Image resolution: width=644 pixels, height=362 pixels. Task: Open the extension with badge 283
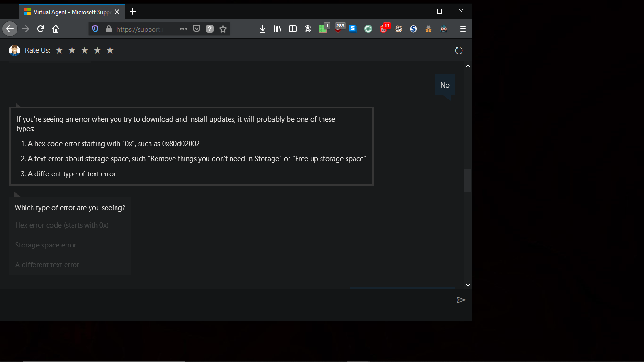(x=339, y=28)
